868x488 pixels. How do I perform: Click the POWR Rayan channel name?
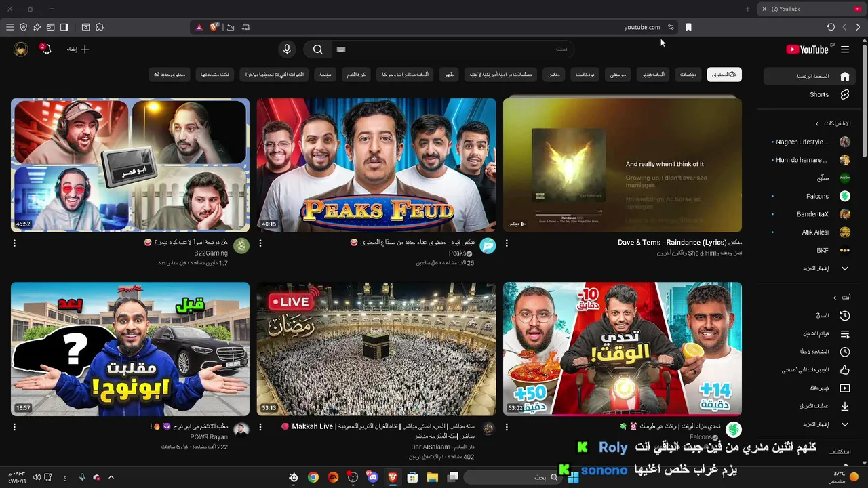point(209,437)
